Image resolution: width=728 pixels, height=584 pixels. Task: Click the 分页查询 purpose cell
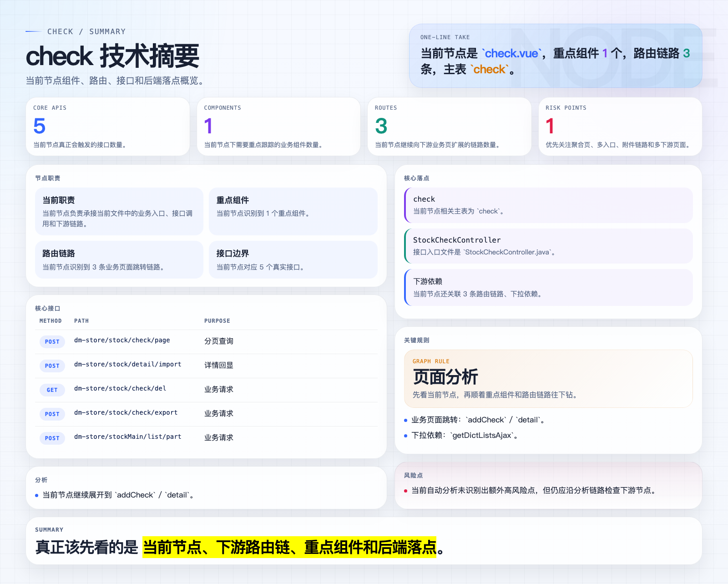[219, 341]
